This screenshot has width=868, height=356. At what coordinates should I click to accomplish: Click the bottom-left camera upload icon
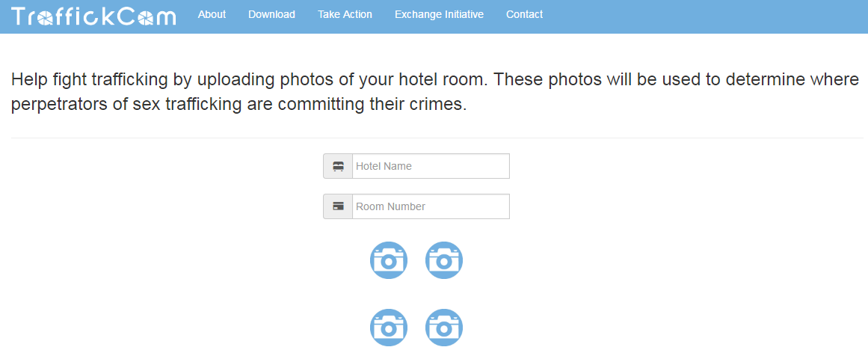[x=389, y=328]
